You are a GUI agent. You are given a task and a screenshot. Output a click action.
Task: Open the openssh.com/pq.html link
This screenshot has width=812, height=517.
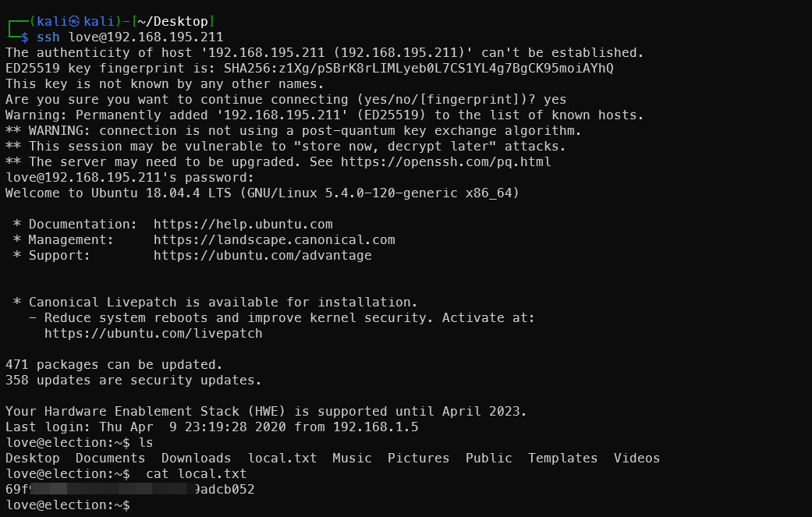coord(446,162)
